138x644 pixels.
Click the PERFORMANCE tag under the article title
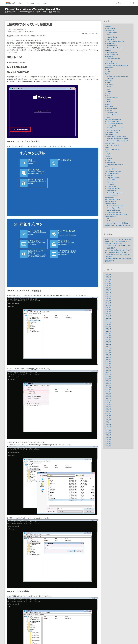tap(15, 32)
